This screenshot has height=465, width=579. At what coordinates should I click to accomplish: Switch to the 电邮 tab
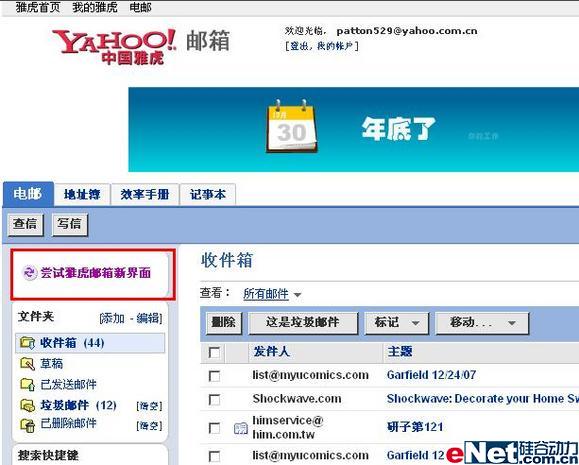pyautogui.click(x=28, y=194)
